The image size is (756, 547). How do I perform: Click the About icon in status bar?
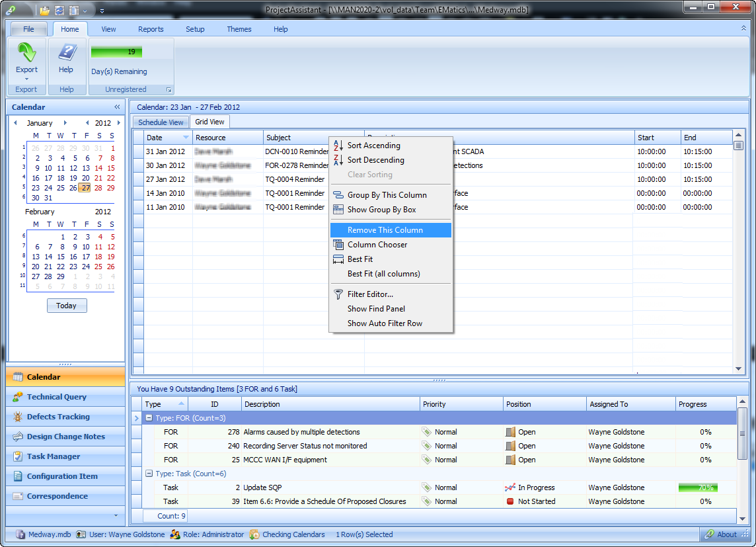(708, 534)
